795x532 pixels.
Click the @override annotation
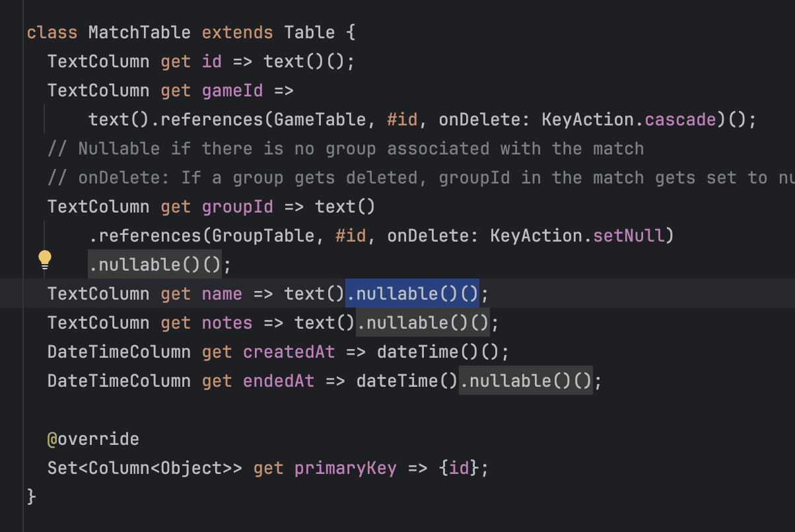coord(93,439)
